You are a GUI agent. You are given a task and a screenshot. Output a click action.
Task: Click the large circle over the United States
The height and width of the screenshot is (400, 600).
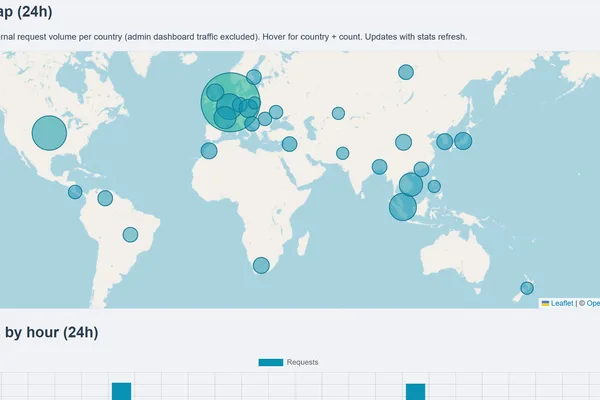click(49, 133)
